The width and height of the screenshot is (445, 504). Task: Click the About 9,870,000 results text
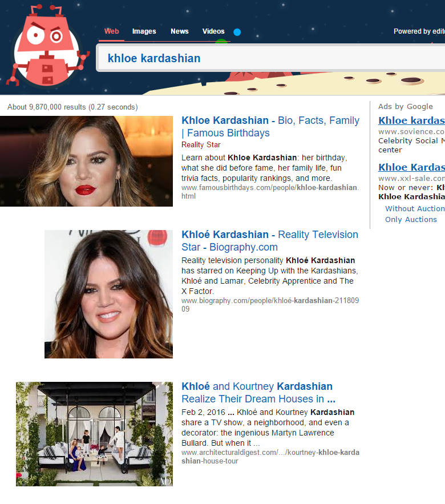tap(72, 107)
